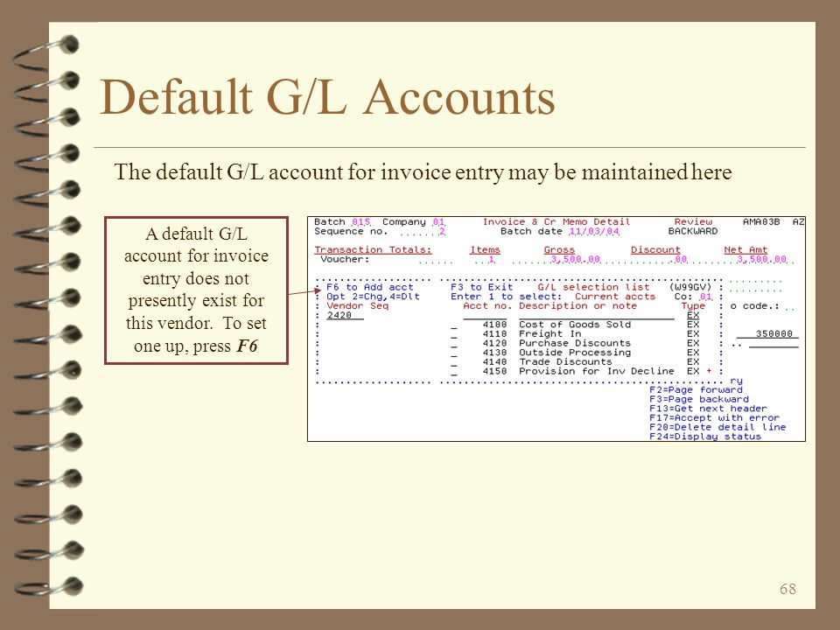Click the Co field value 01

click(706, 297)
